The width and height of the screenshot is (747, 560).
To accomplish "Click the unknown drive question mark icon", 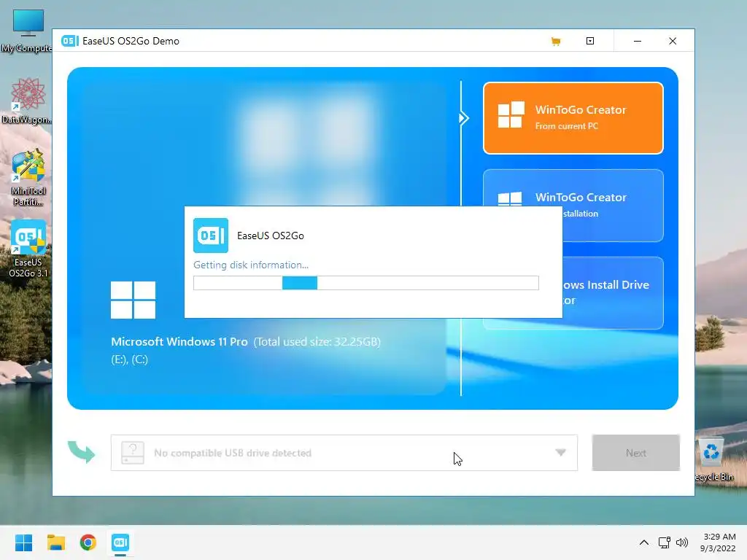I will click(133, 452).
